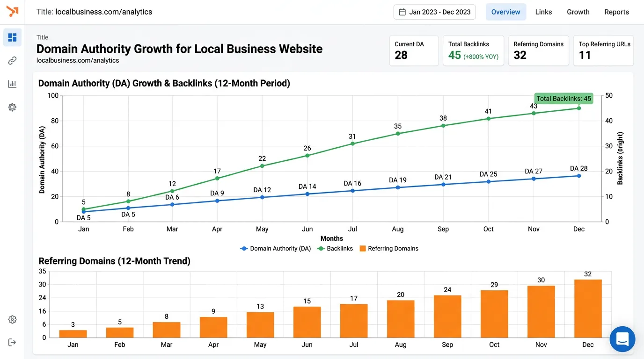Click the July backlinks point labeled 31
The width and height of the screenshot is (644, 359).
(352, 144)
